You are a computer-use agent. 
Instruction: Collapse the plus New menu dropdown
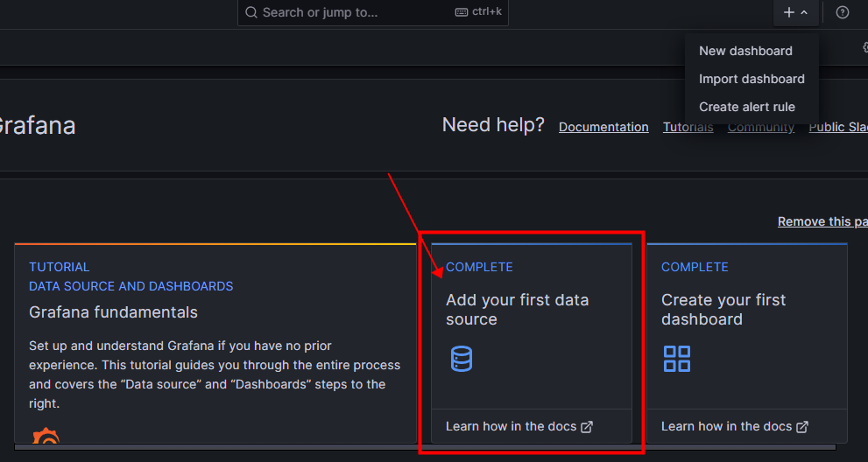[x=795, y=12]
